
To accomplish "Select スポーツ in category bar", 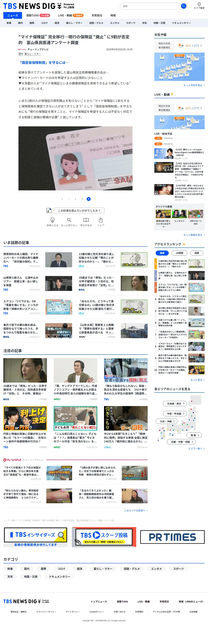I will click(131, 23).
